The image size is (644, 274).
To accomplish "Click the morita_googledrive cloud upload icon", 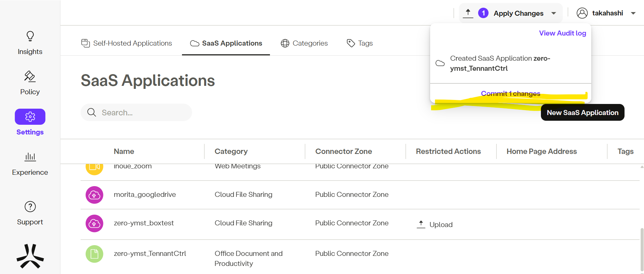I will click(94, 195).
